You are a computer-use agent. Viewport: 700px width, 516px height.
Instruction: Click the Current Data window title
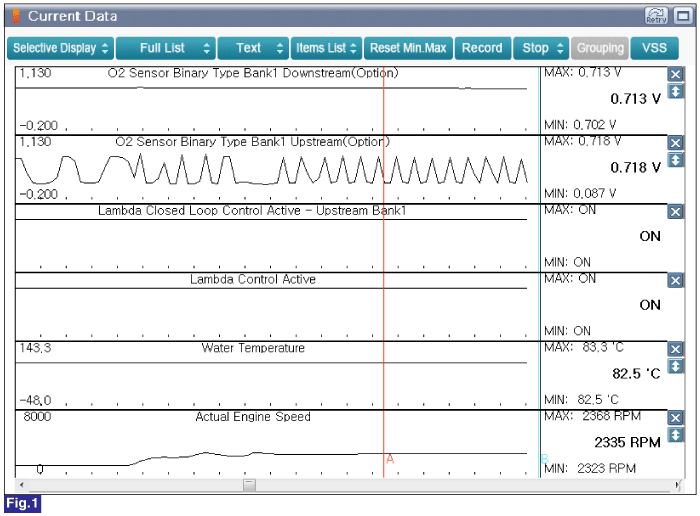72,16
